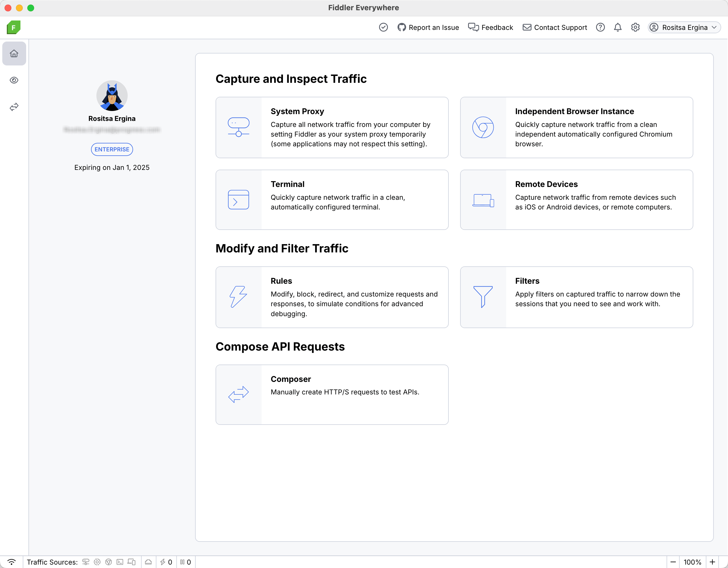Click the user avatar picture
Screen dimensions: 728x568
pyautogui.click(x=112, y=96)
